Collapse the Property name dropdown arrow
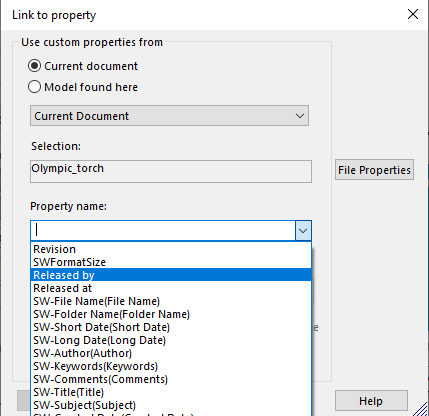This screenshot has height=416, width=429. 303,230
